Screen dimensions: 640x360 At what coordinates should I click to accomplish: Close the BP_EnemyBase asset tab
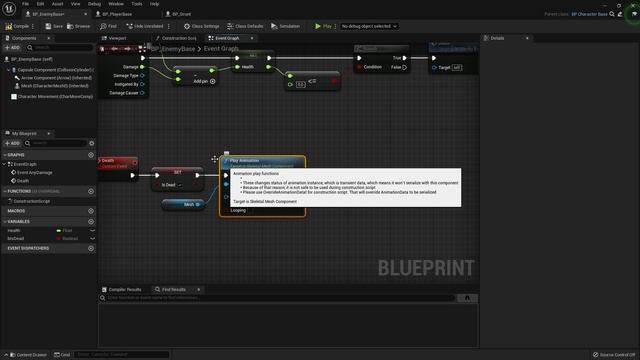(x=85, y=14)
